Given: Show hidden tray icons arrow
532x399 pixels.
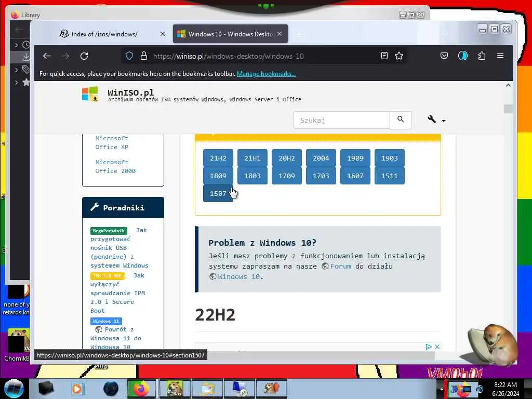Looking at the screenshot, I should tap(442, 389).
